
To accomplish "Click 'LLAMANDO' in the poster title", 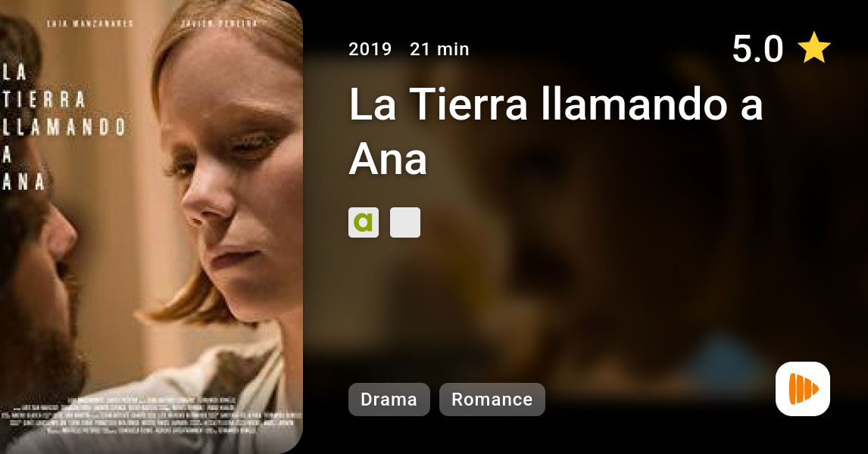I will tap(64, 126).
